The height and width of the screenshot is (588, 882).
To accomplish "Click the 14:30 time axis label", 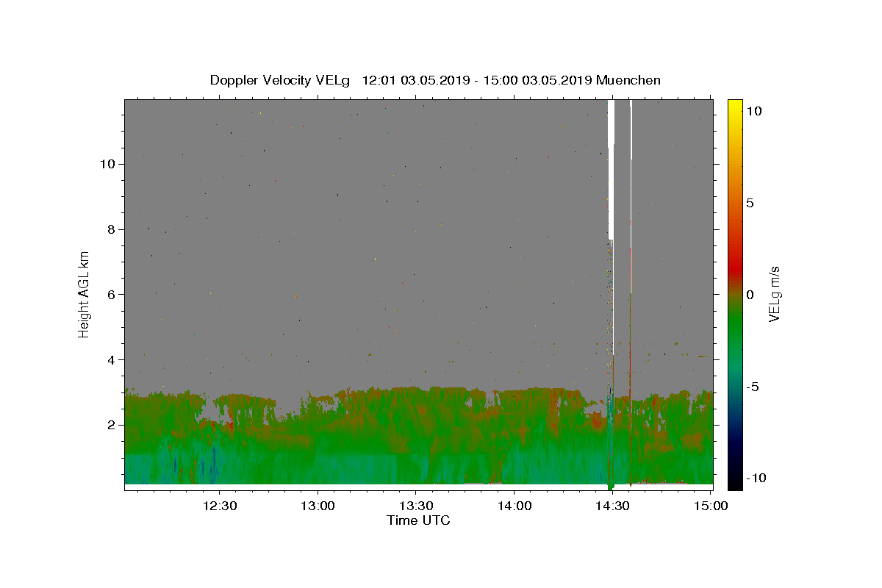I will 612,506.
